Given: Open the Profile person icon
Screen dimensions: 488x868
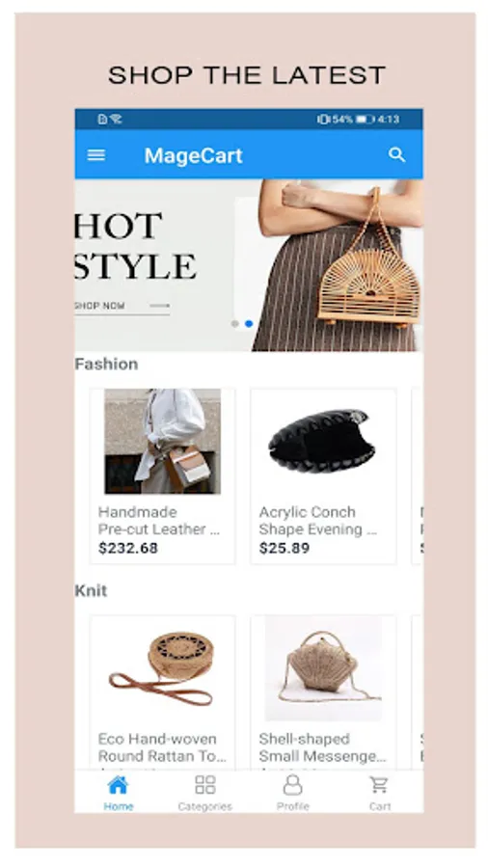Looking at the screenshot, I should coord(292,785).
